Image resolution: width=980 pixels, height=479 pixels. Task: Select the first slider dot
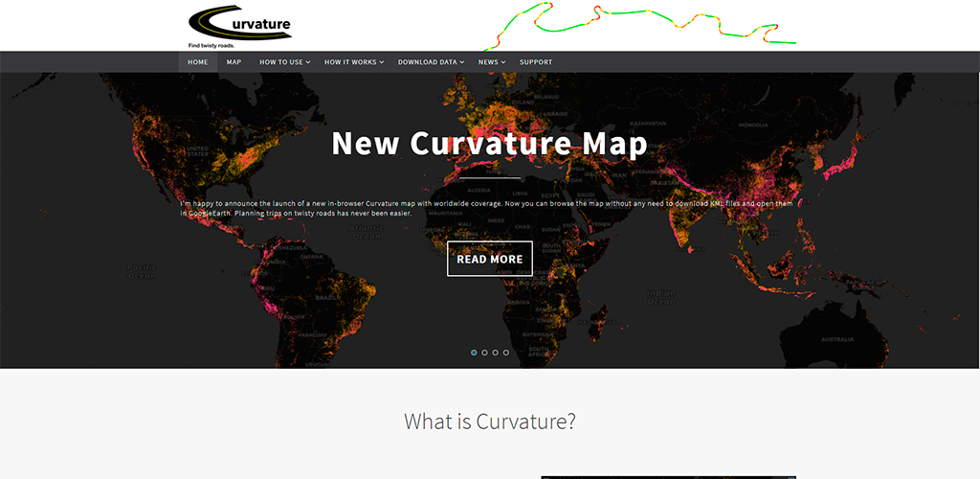474,353
